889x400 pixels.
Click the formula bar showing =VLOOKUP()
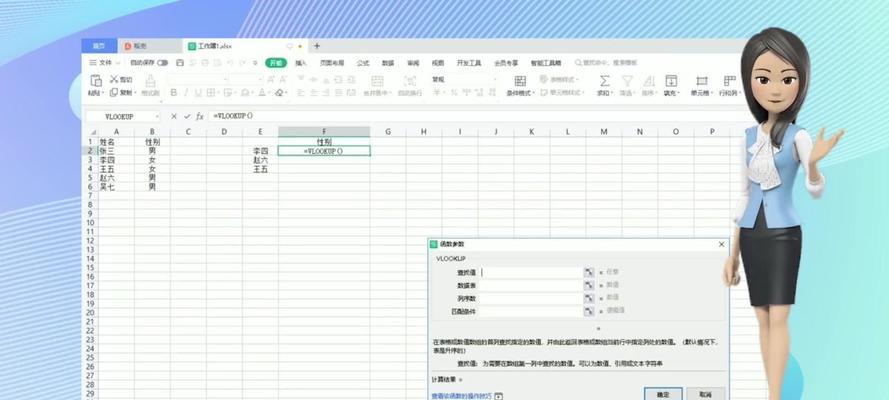tap(476, 116)
